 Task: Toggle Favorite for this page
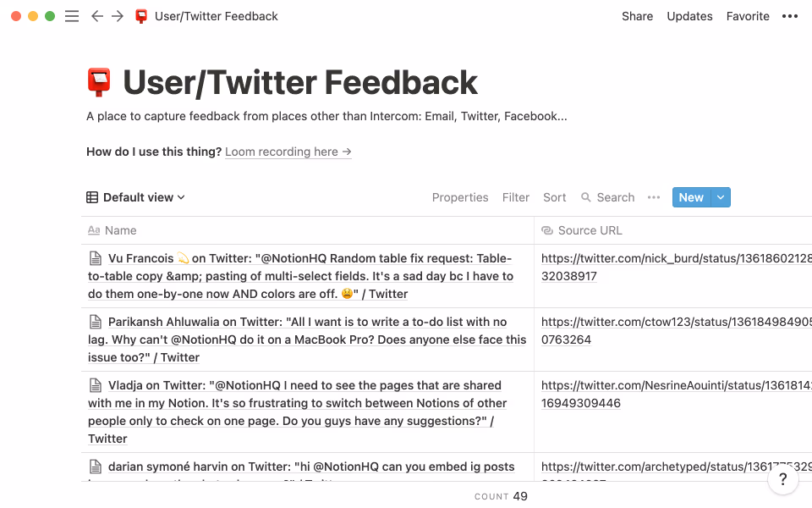[748, 15]
